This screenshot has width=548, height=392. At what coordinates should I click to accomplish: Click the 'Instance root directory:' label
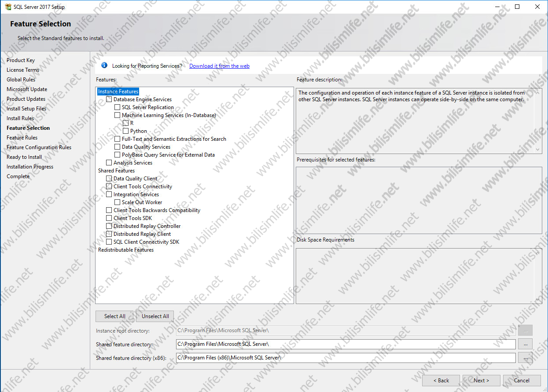point(123,331)
